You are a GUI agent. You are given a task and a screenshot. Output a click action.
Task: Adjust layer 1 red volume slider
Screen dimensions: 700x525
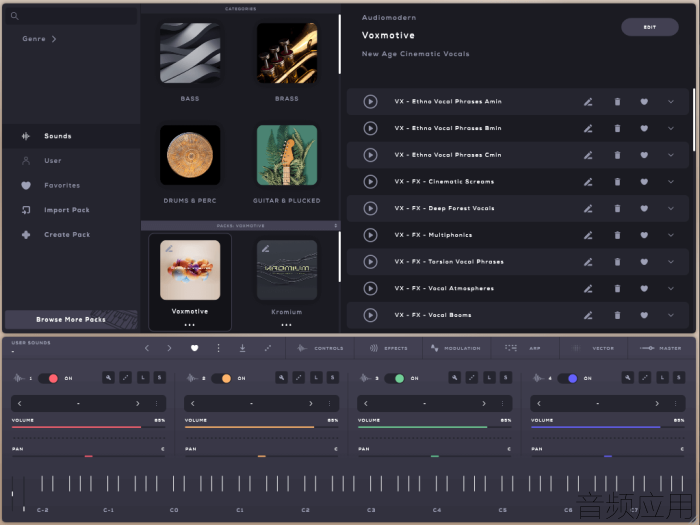pos(88,427)
